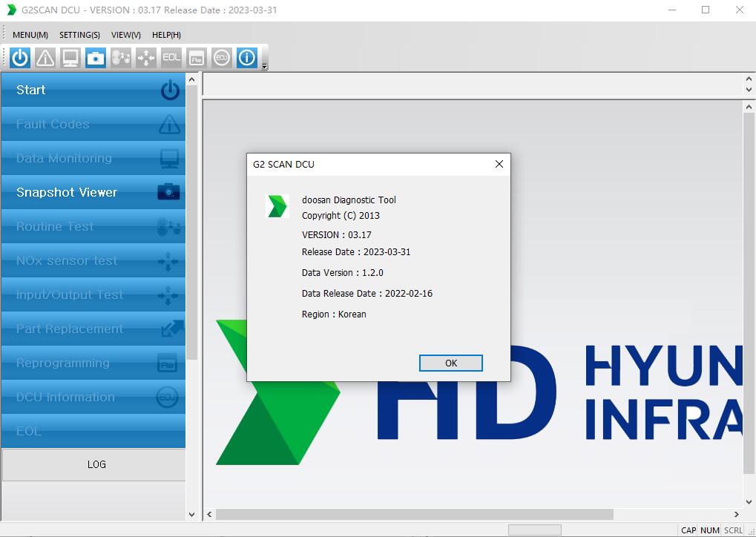The image size is (756, 537).
Task: Click the Reprogramming Re toolbar icon
Action: [x=196, y=58]
